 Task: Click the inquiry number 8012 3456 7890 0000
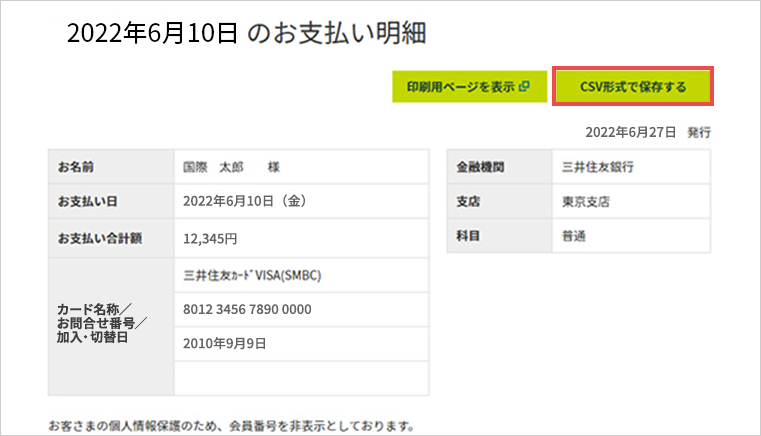247,308
